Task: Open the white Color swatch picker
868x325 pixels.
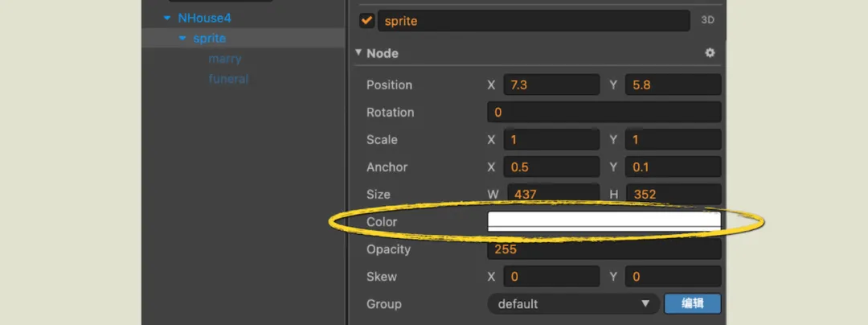Action: coord(604,222)
